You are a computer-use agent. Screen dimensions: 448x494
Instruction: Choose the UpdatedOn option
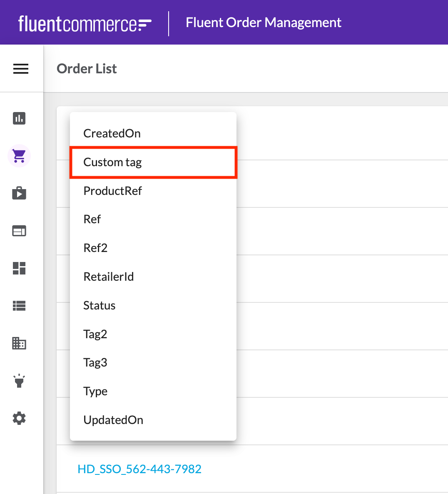point(113,420)
